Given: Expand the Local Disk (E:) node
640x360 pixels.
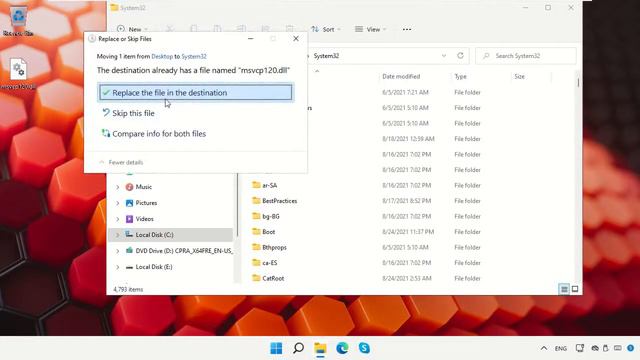Looking at the screenshot, I should point(118,267).
